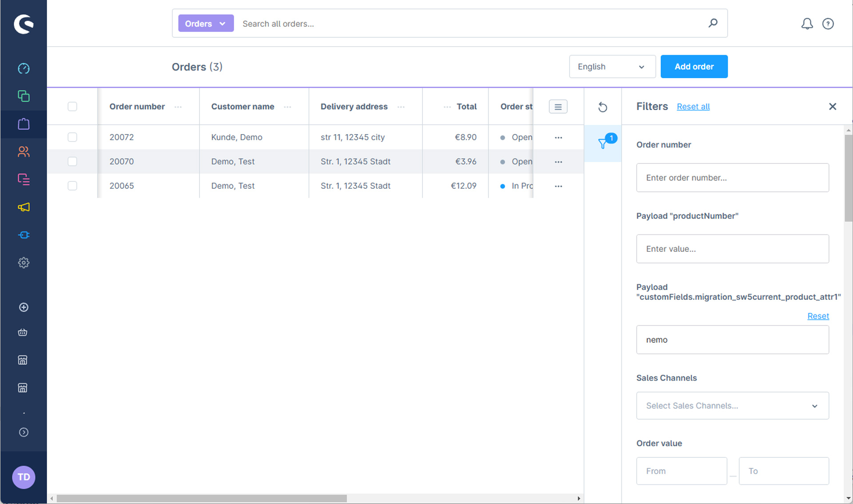Click the filter funnel icon
The image size is (853, 504).
point(603,143)
